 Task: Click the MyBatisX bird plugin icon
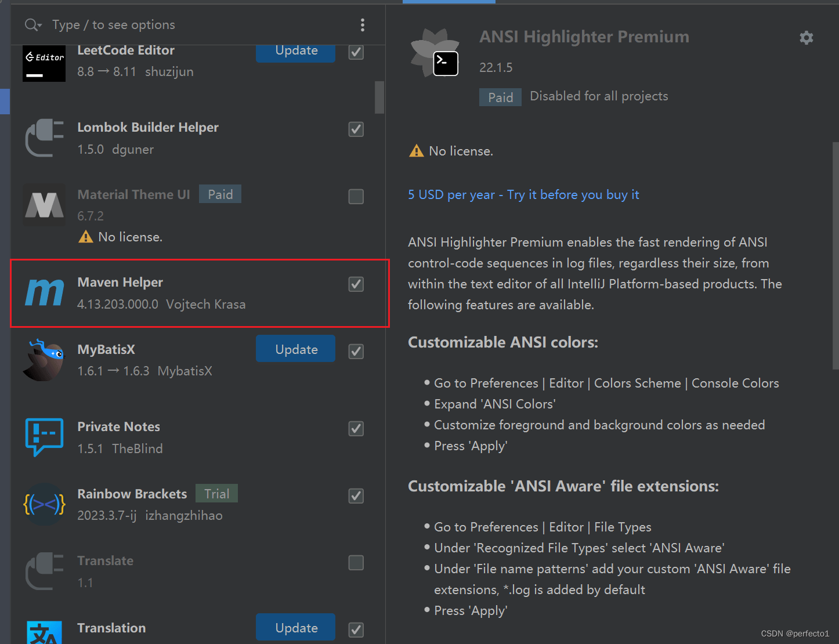pos(44,360)
